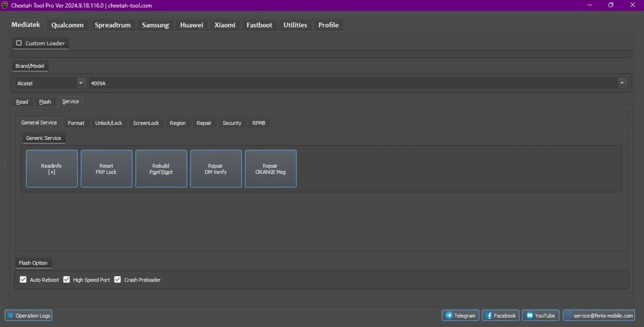Enable the Custom Loader checkbox

[x=19, y=43]
